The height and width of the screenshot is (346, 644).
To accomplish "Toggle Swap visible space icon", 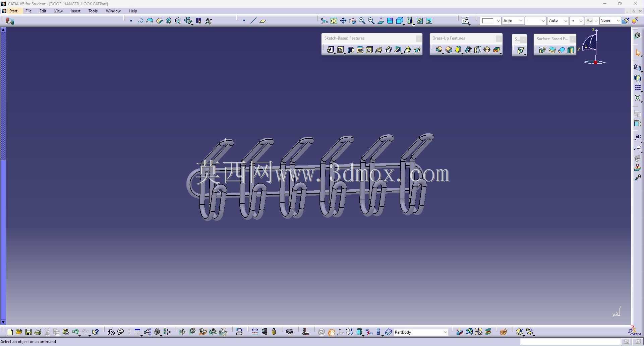I will tap(429, 21).
